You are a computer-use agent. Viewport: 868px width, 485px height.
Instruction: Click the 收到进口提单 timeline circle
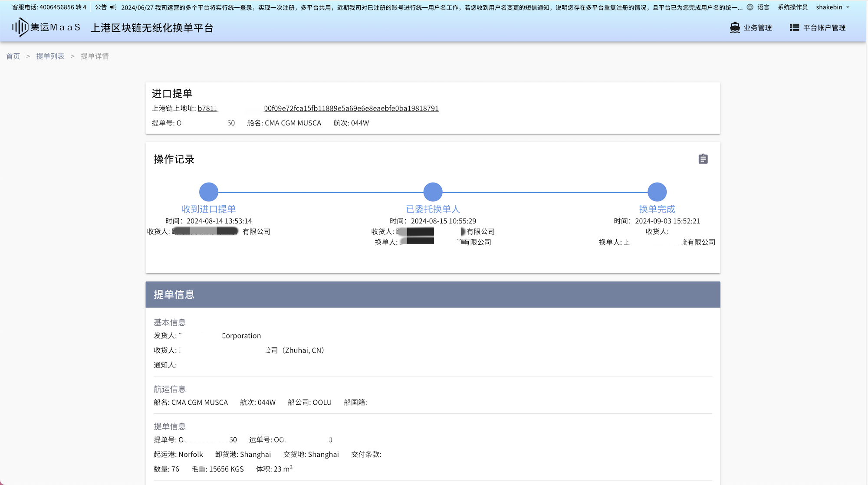[209, 192]
